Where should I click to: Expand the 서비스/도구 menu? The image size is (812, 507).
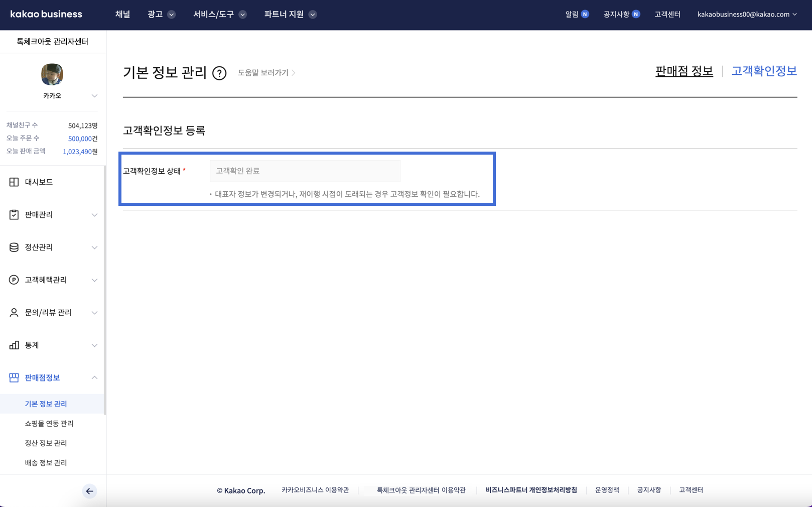pos(219,15)
